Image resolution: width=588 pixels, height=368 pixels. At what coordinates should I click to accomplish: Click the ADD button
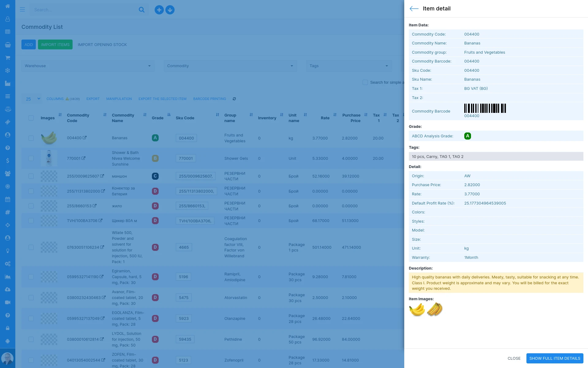[28, 44]
